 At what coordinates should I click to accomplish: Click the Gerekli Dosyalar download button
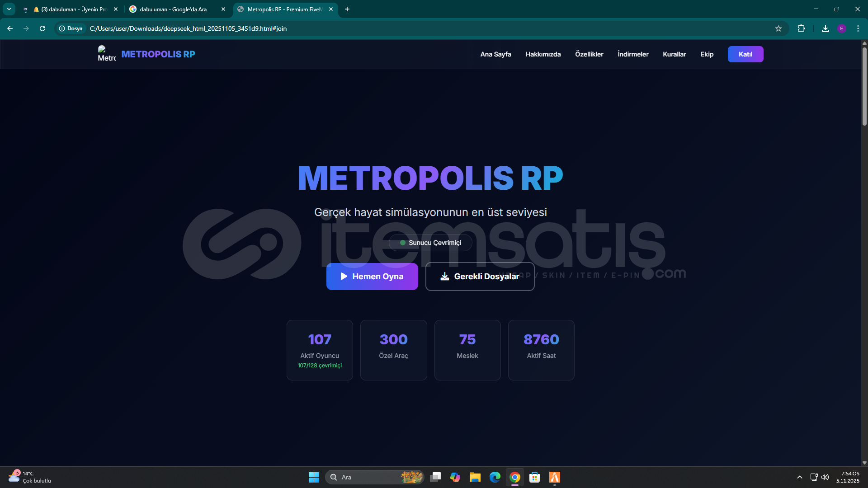click(480, 277)
